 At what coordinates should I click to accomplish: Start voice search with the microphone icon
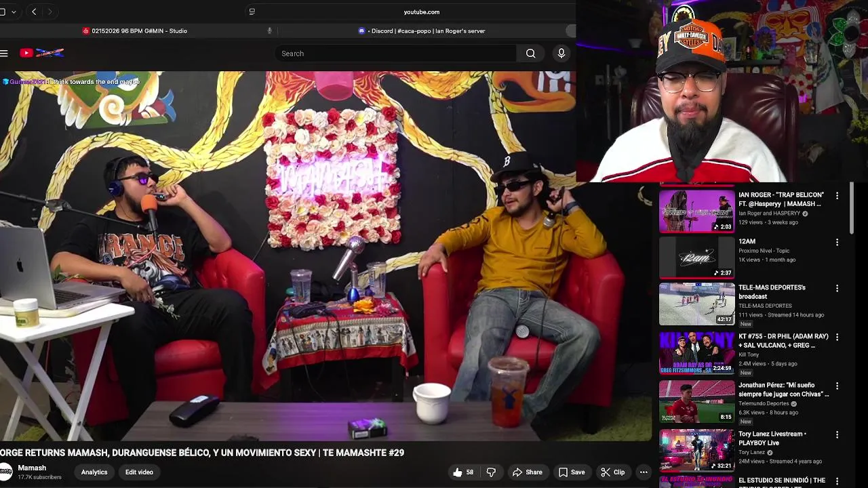tap(561, 54)
